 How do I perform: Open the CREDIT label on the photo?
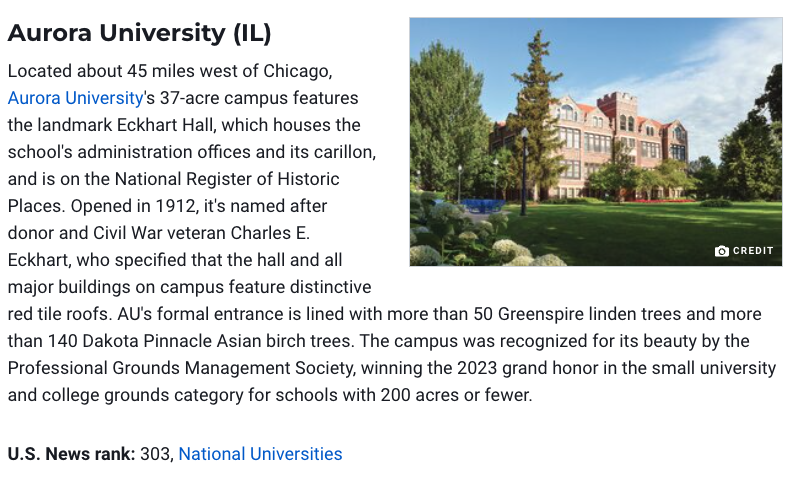753,251
